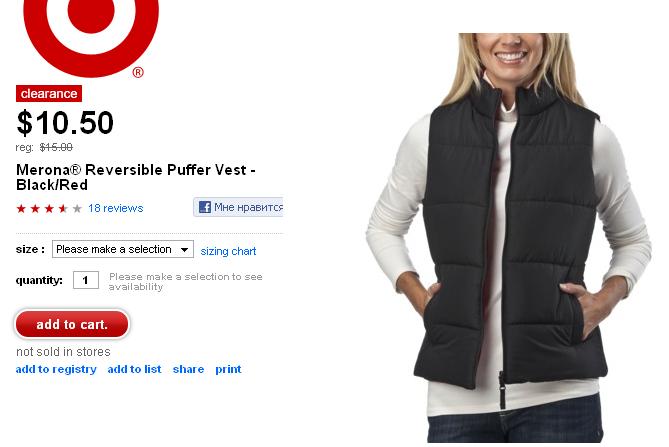Click the gray fifth rating star
The height and width of the screenshot is (447, 669).
click(77, 209)
